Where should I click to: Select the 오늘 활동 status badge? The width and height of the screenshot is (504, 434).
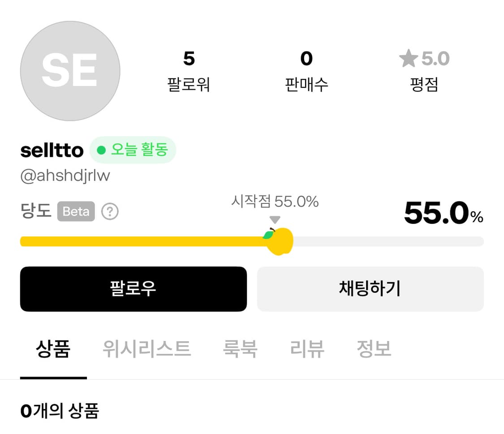click(133, 150)
